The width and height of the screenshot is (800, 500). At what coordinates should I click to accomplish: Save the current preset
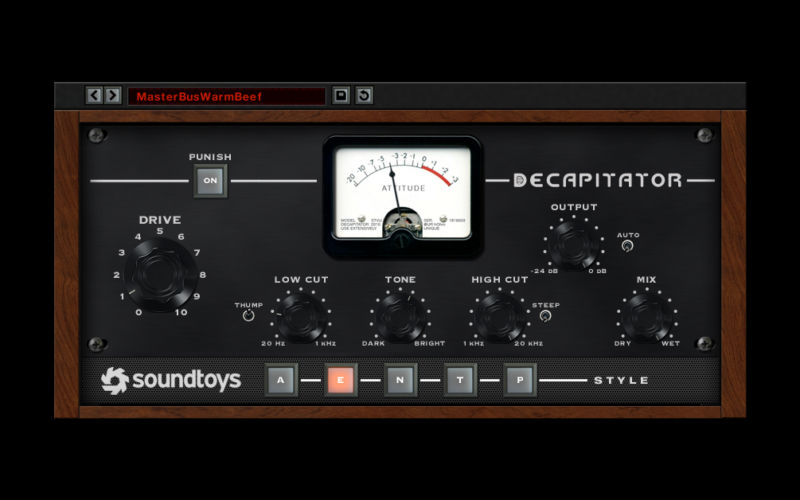(341, 96)
